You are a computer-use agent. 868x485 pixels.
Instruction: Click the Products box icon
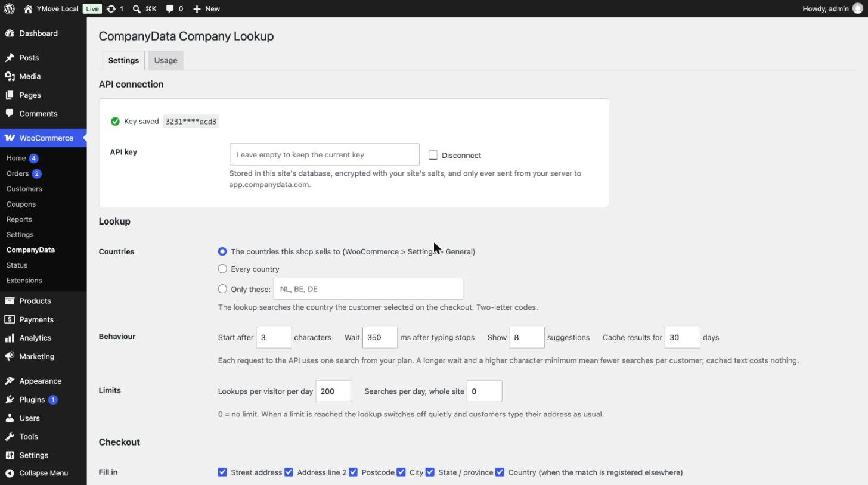(10, 301)
